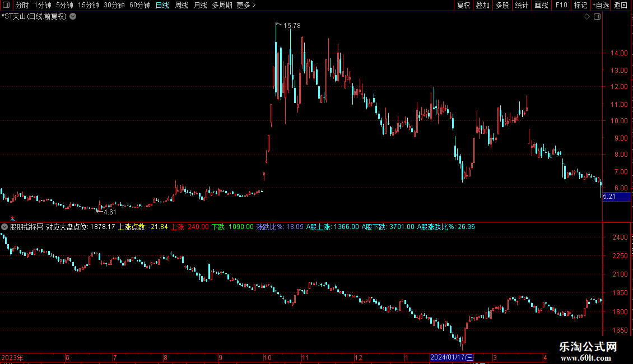Activate the 画线 drawing tool
Viewport: 633px width, 364px height.
541,5
